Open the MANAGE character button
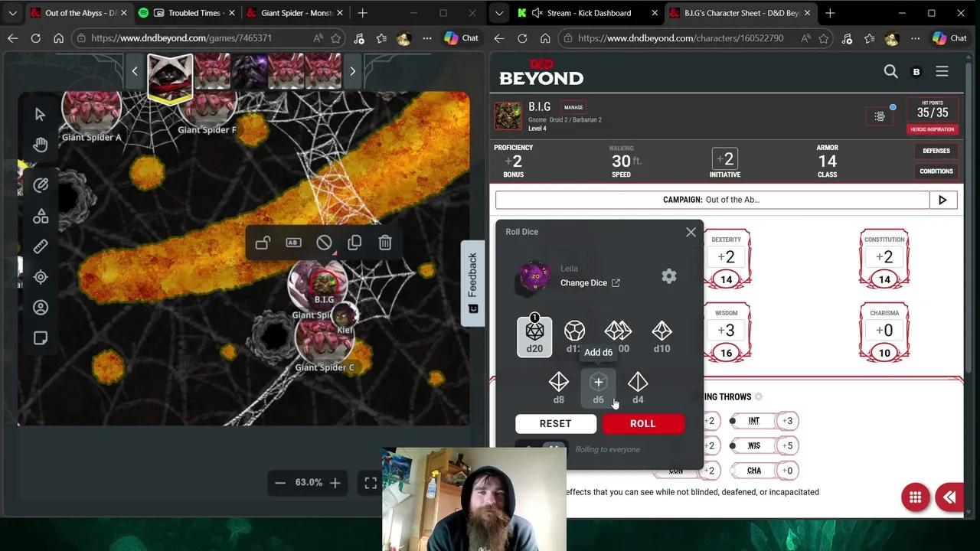This screenshot has height=551, width=980. [x=573, y=107]
